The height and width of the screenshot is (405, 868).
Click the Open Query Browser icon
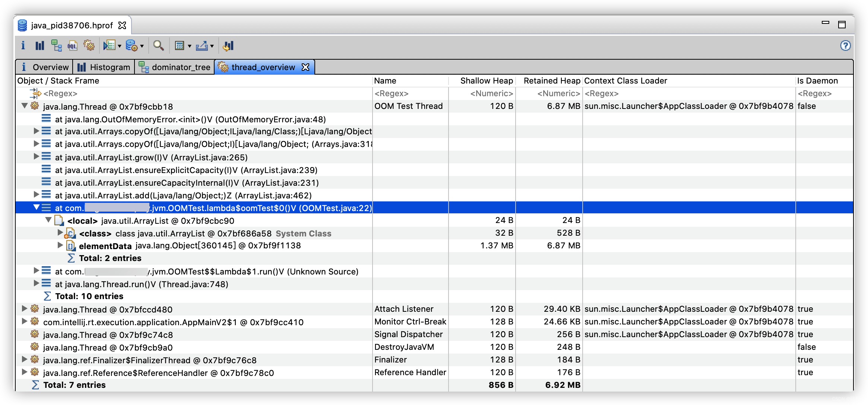tap(132, 46)
